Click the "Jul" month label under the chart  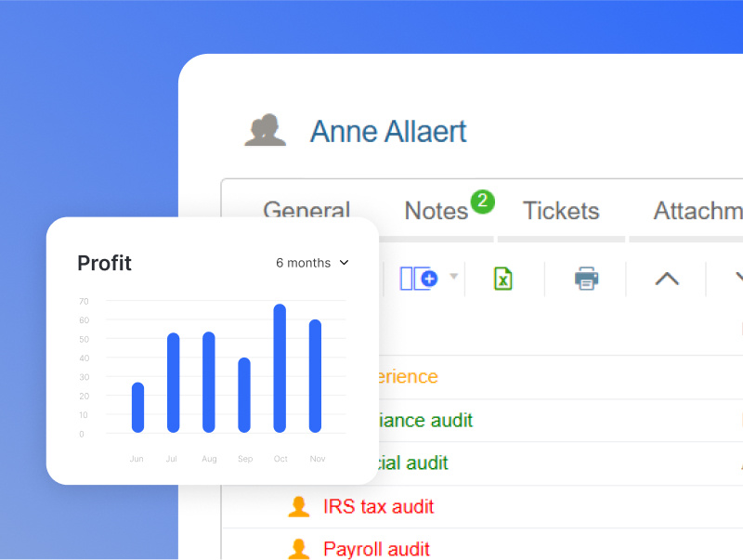(172, 459)
